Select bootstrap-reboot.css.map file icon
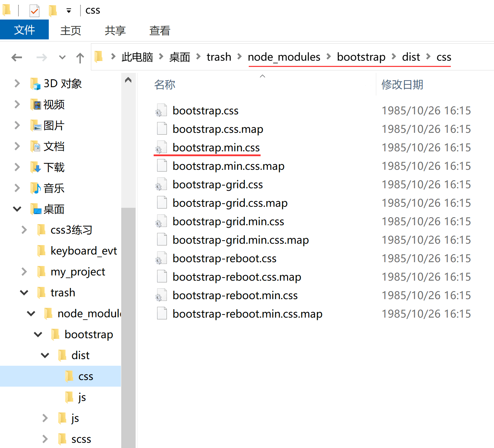 click(x=162, y=276)
